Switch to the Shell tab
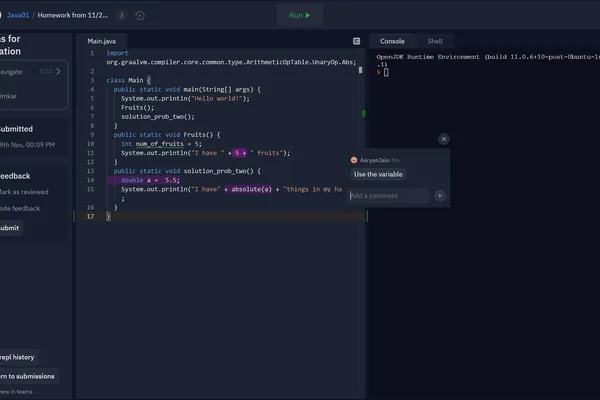The width and height of the screenshot is (600, 400). (435, 41)
